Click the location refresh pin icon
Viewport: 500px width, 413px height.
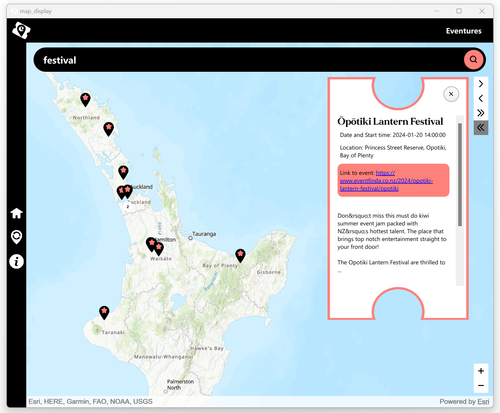pos(16,237)
